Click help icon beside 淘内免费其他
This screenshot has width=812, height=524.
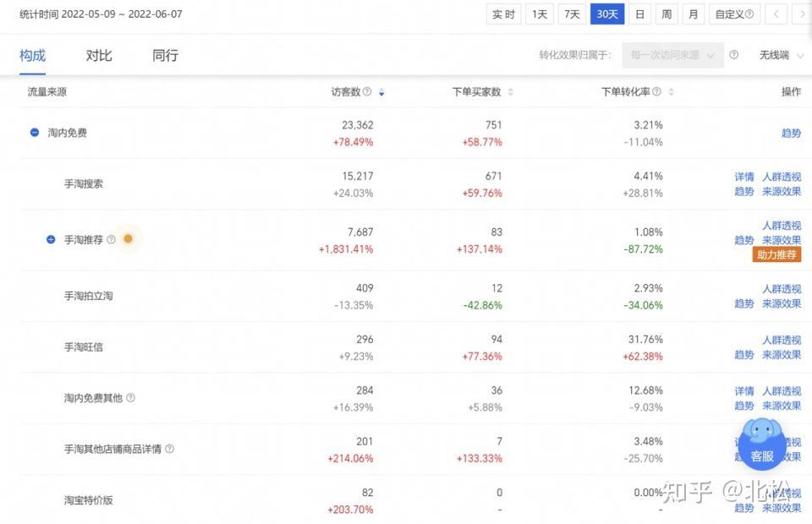coord(130,397)
